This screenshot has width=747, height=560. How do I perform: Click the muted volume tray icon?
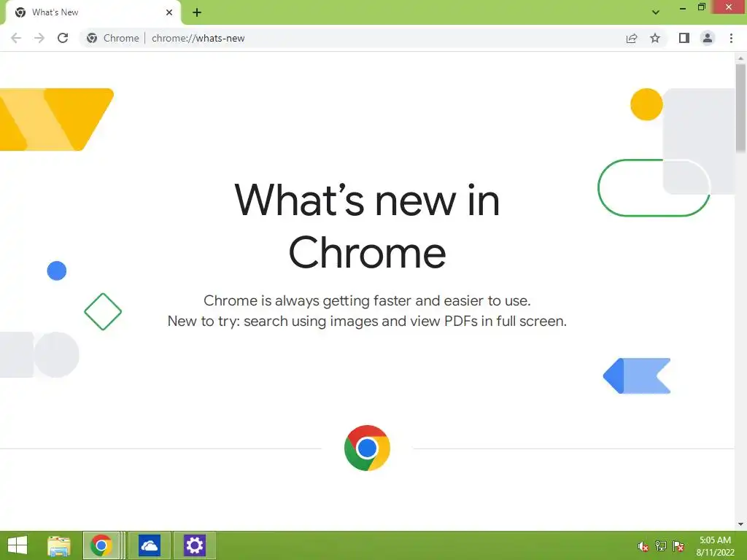coord(643,546)
